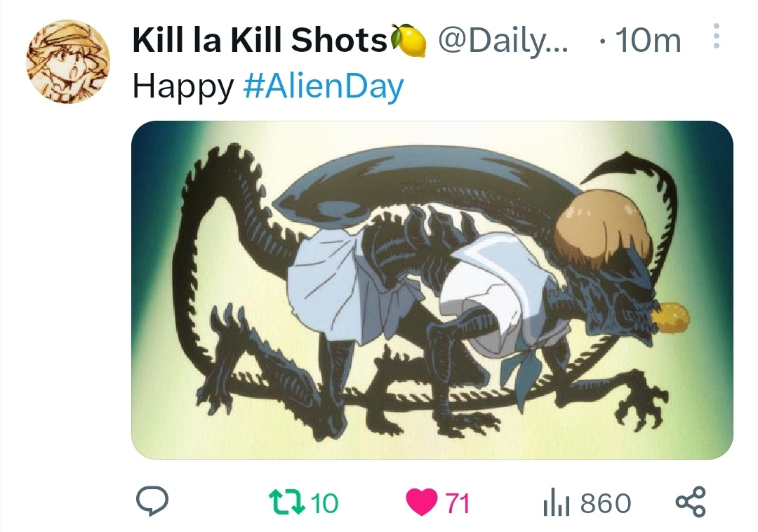758x532 pixels.
Task: Click the Kill la Kill Shots display name
Action: point(260,39)
